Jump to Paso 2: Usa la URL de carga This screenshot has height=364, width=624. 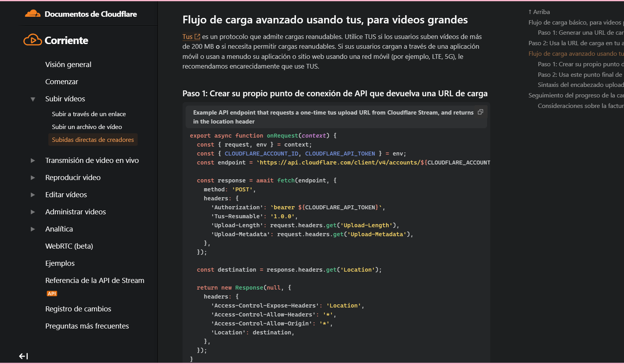click(576, 43)
